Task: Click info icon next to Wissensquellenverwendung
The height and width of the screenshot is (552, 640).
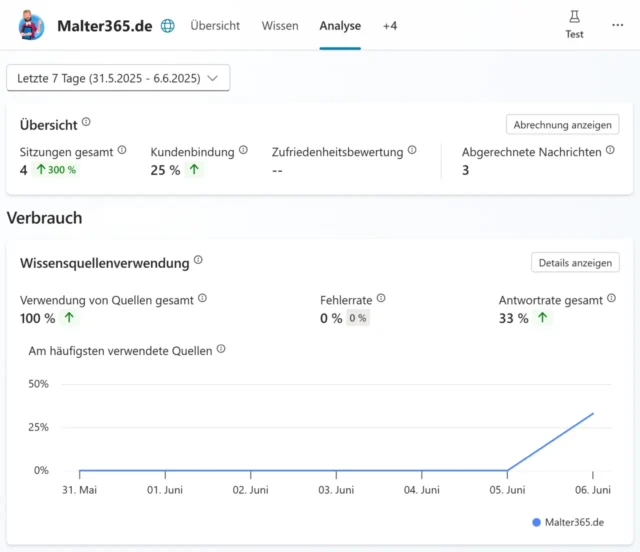Action: 198,261
